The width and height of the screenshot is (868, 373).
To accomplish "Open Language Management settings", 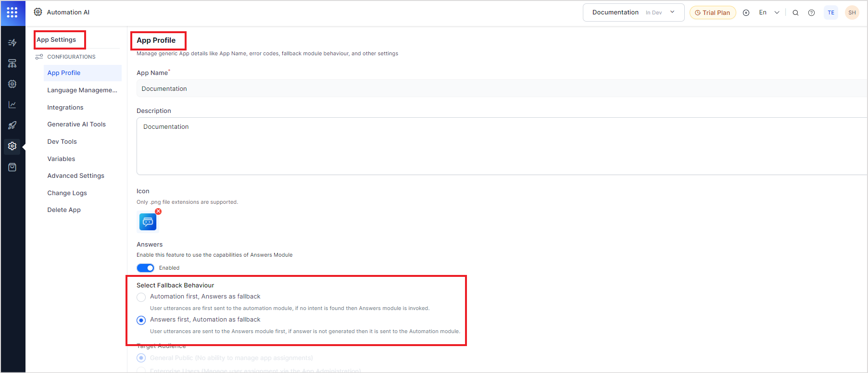I will tap(82, 90).
